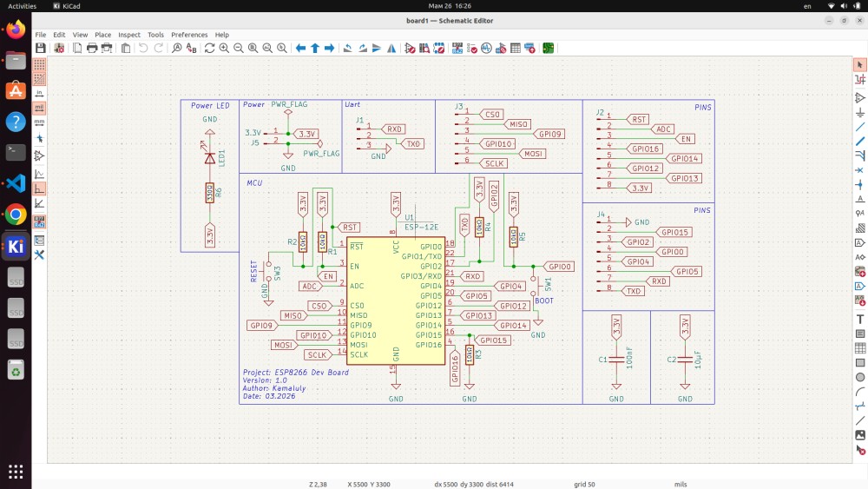868x489 pixels.
Task: Navigate back in hierarchy with left arrow
Action: pos(300,48)
